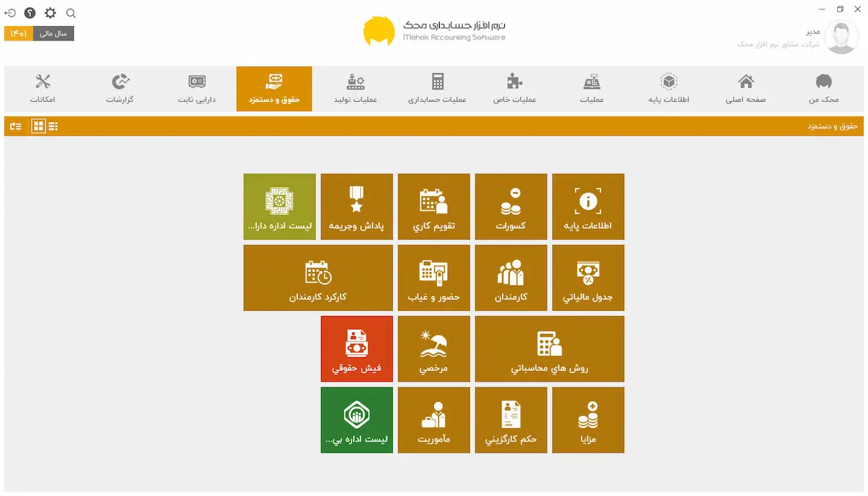Open the کارکرد کارمندان (Employee work record) tile
Viewport: 868px width, 496px height.
[x=318, y=278]
